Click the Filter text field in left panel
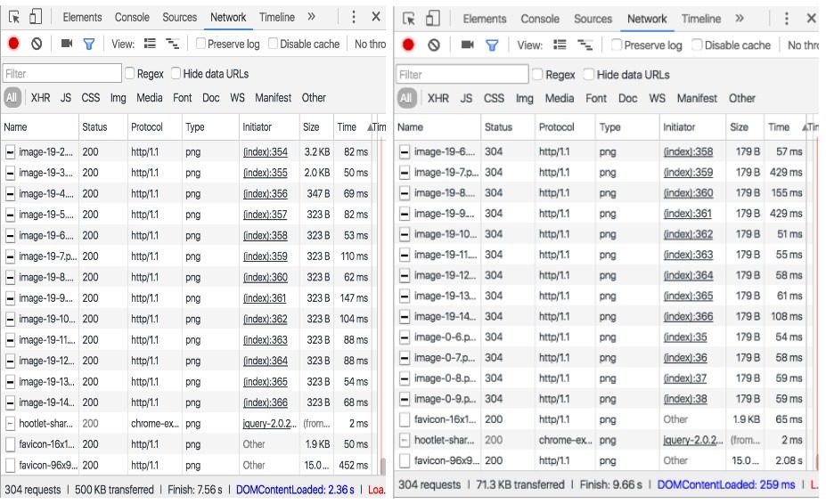The height and width of the screenshot is (504, 826). click(61, 73)
